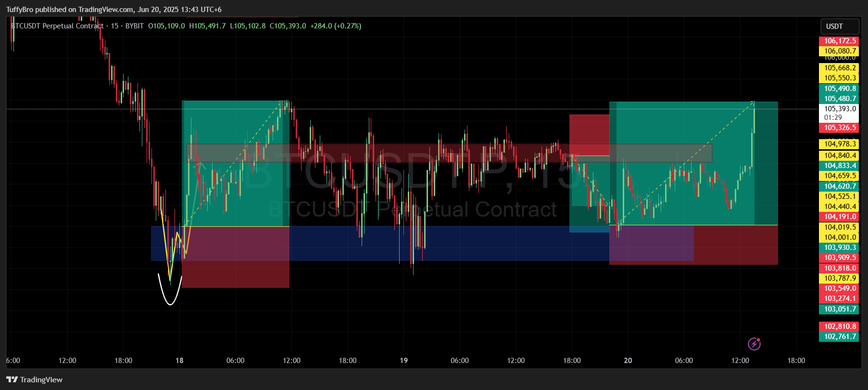Select the yellow 104,001.0 price label
The width and height of the screenshot is (868, 390).
839,237
